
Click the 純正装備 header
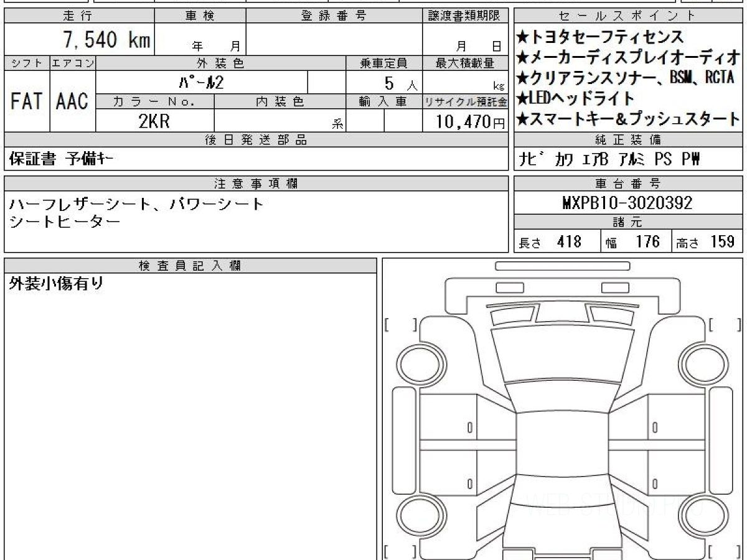point(629,140)
